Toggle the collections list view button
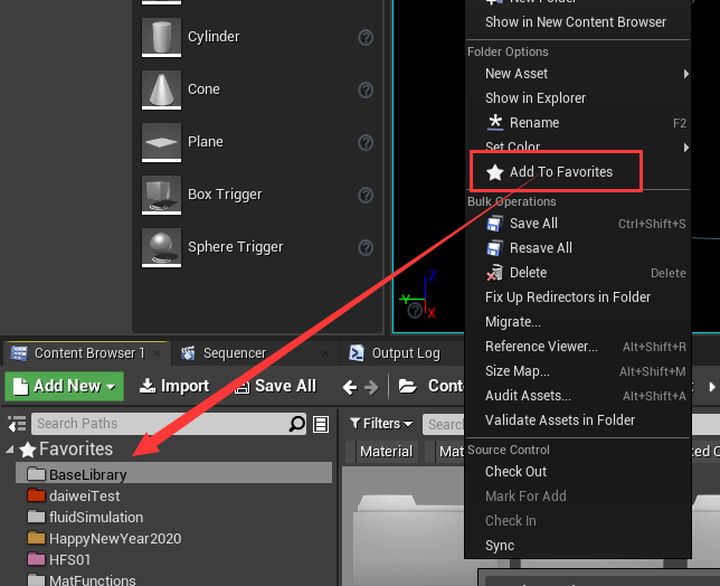 click(x=321, y=424)
